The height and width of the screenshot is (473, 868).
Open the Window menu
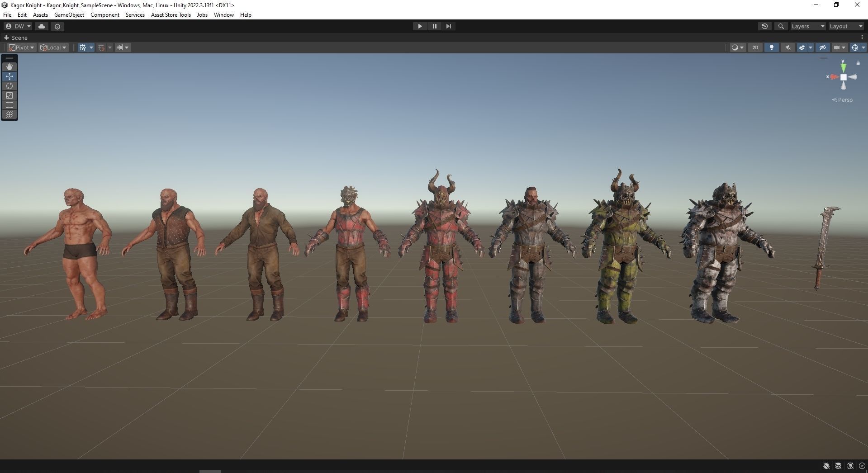tap(224, 15)
